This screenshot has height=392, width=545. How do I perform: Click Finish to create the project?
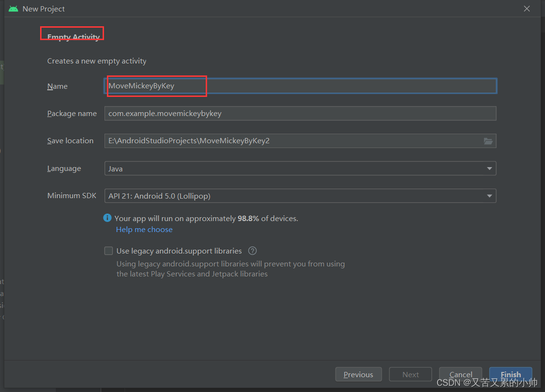pyautogui.click(x=511, y=374)
